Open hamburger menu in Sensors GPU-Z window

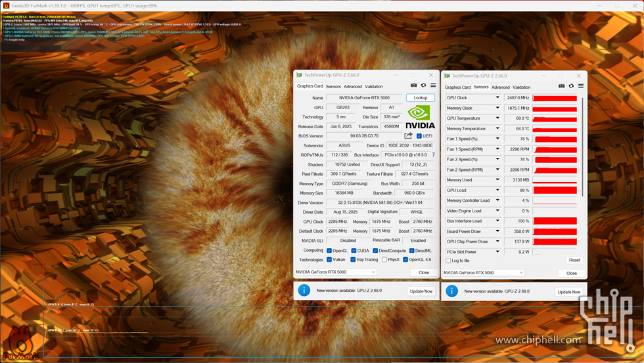(x=581, y=86)
